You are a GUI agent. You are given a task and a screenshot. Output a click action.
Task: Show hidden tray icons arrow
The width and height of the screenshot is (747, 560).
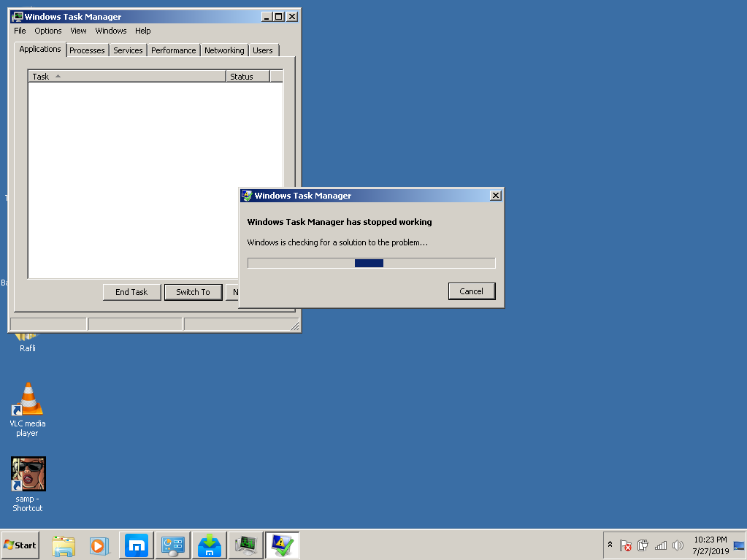pos(610,544)
